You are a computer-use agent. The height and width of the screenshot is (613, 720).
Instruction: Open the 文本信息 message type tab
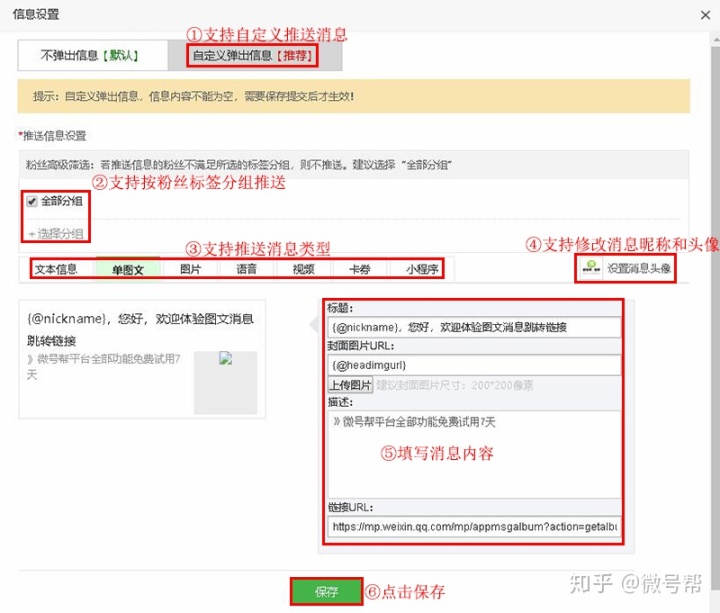[x=56, y=269]
